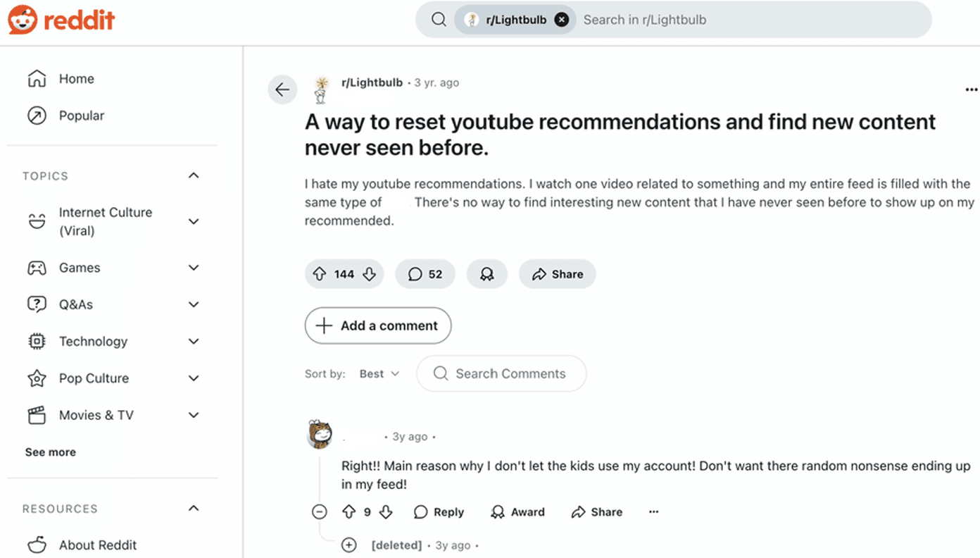The height and width of the screenshot is (558, 980).
Task: Expand the deleted comment thread
Action: click(x=349, y=545)
